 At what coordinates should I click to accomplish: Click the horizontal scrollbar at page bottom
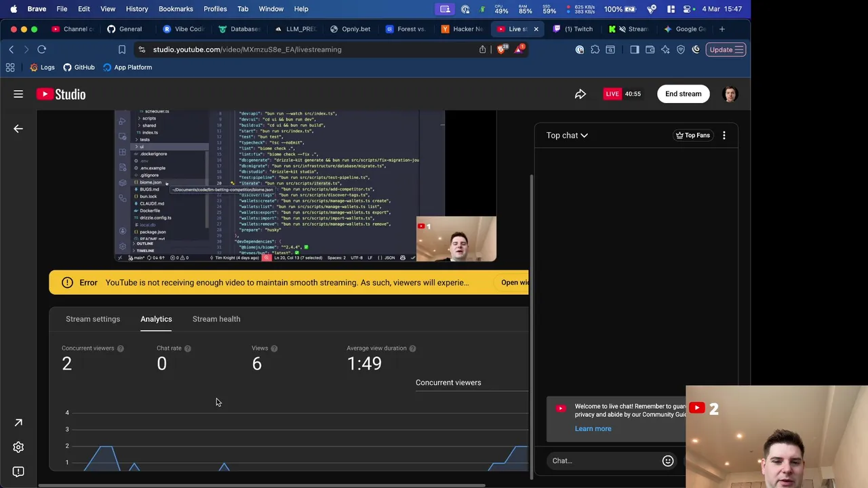pos(262,485)
